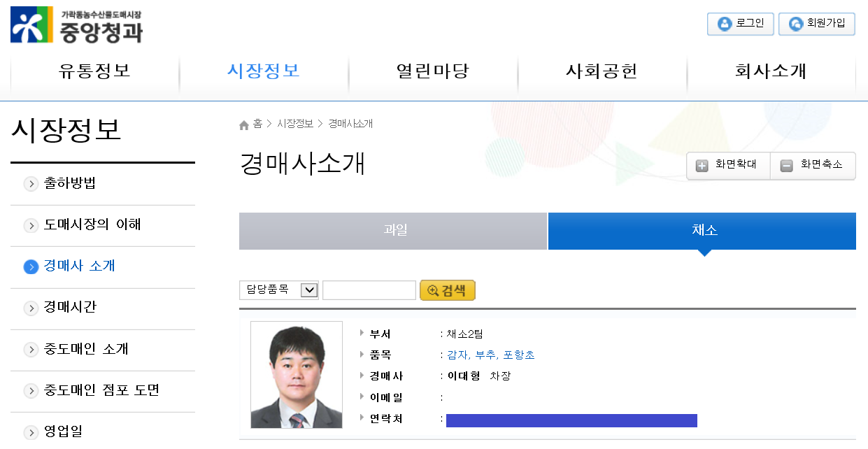Click the 화면확대 button
Screen dimensions: 868x449
(728, 166)
